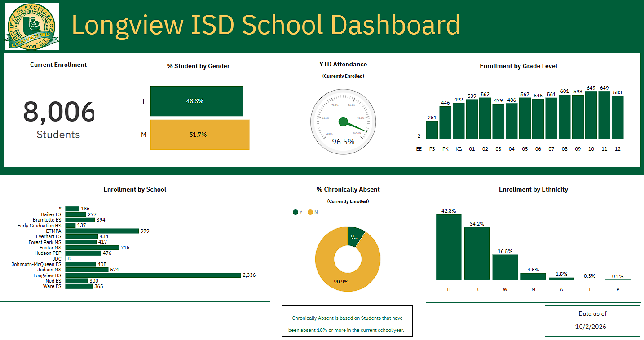The height and width of the screenshot is (340, 644).
Task: Click the % Student by Gender title
Action: point(198,66)
